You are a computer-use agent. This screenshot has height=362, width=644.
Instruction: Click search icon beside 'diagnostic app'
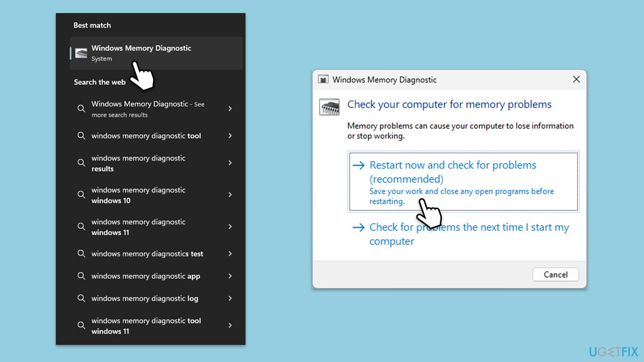(81, 276)
